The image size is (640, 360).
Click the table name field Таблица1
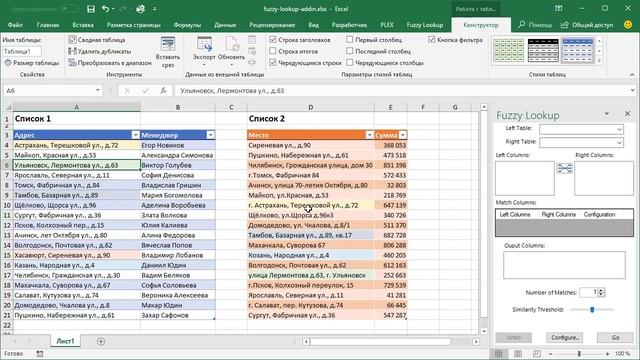[22, 51]
